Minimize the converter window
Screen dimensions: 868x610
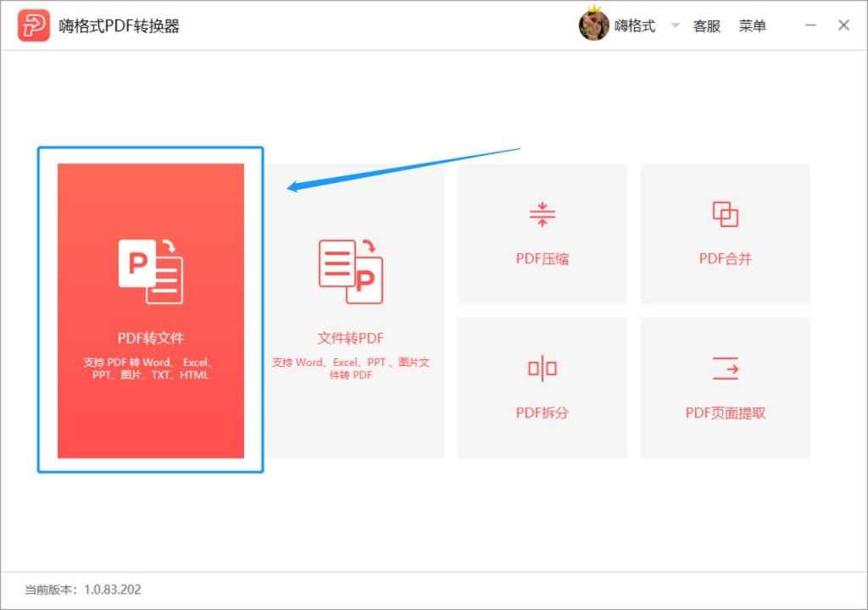pyautogui.click(x=810, y=25)
